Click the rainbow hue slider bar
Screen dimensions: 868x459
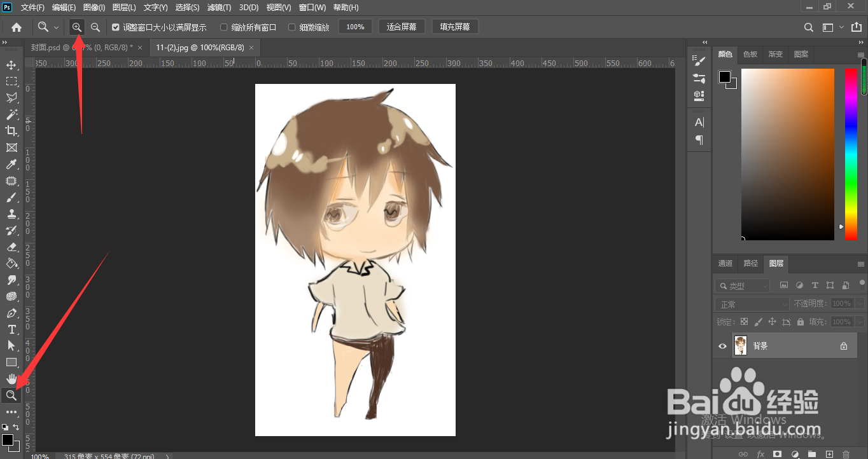(x=851, y=154)
